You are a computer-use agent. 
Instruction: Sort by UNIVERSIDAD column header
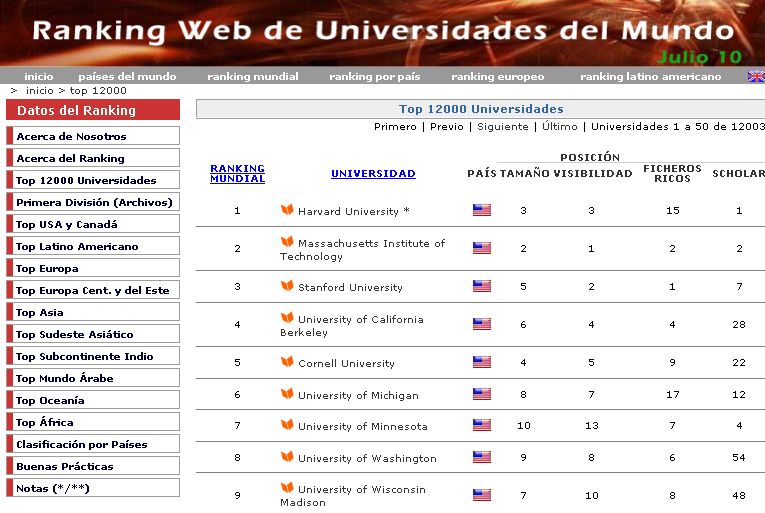point(373,173)
